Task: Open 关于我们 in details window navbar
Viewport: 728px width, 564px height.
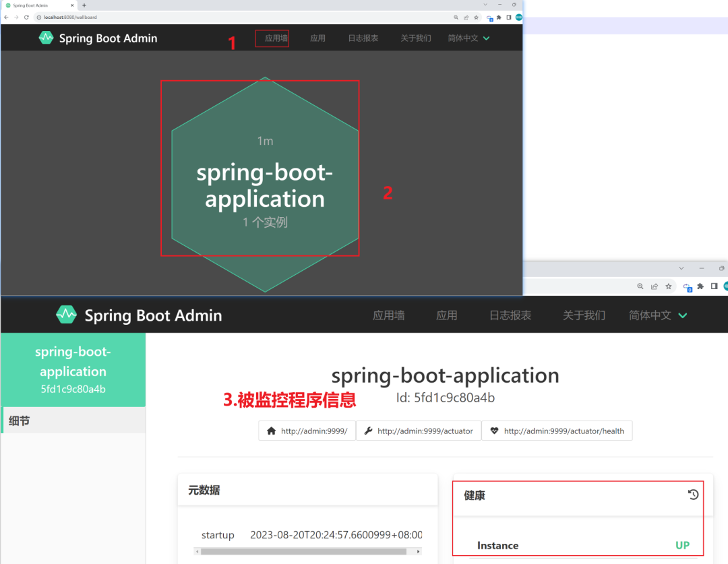Action: (x=584, y=315)
